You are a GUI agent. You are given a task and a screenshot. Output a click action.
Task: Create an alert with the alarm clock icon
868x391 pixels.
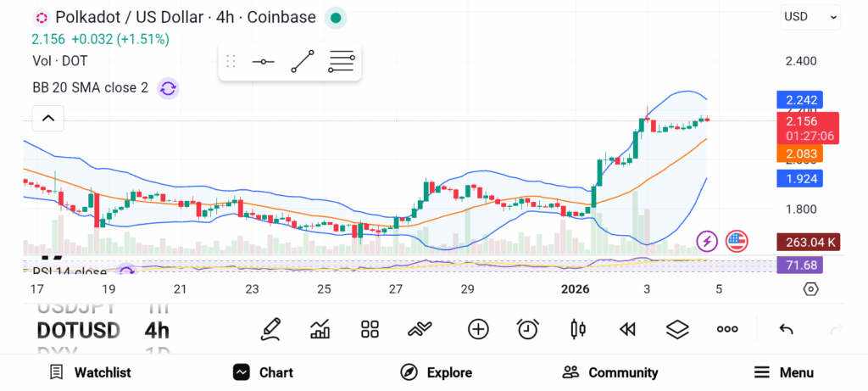click(x=528, y=329)
